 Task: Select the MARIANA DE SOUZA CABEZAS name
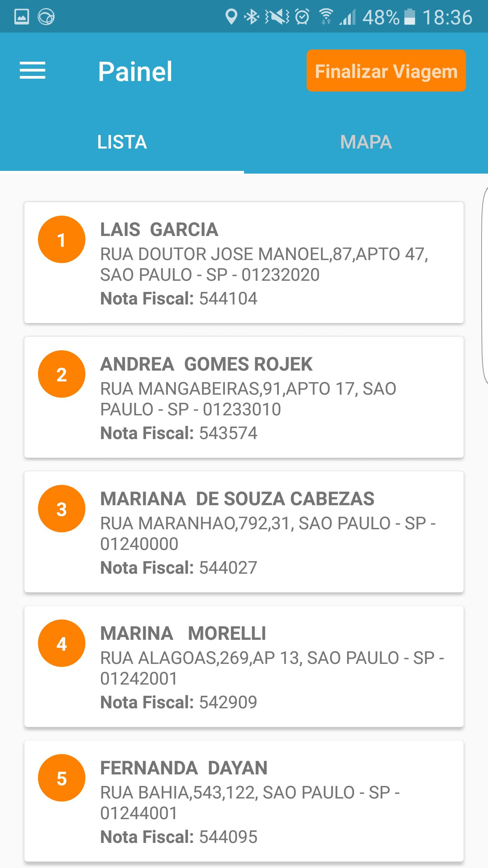point(237,499)
